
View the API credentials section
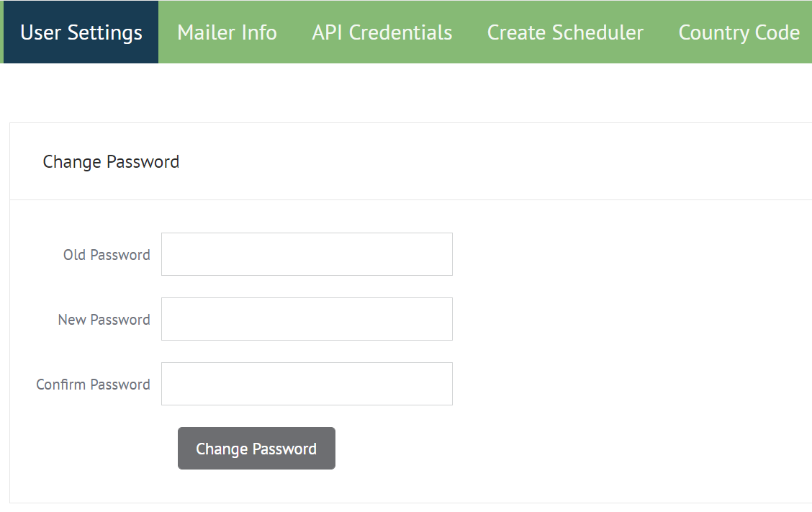tap(382, 32)
